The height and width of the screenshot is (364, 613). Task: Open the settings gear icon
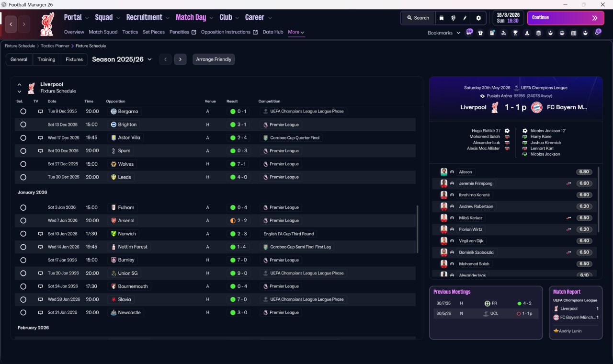(x=478, y=18)
